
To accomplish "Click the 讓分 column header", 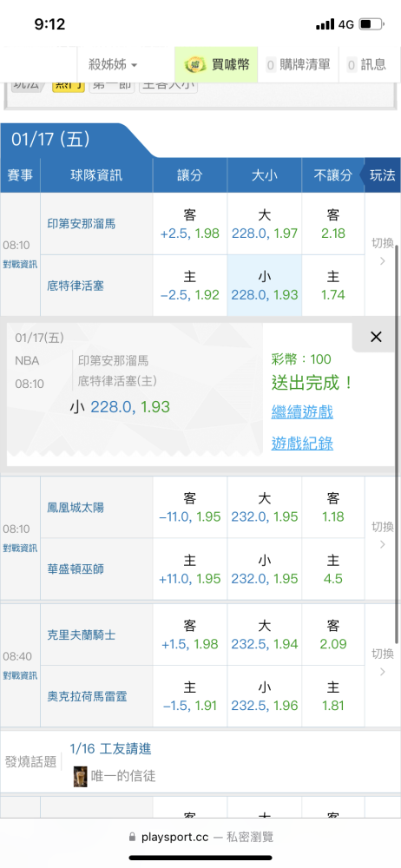I will point(190,175).
